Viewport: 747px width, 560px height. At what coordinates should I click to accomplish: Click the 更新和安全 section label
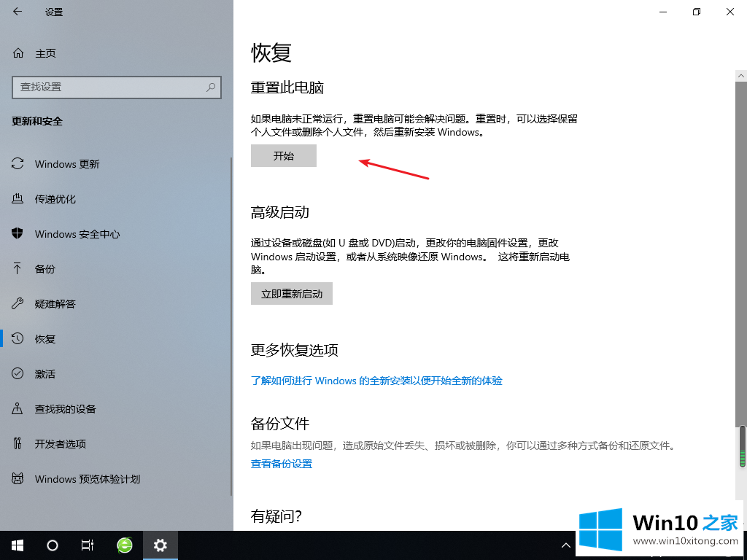click(x=37, y=121)
